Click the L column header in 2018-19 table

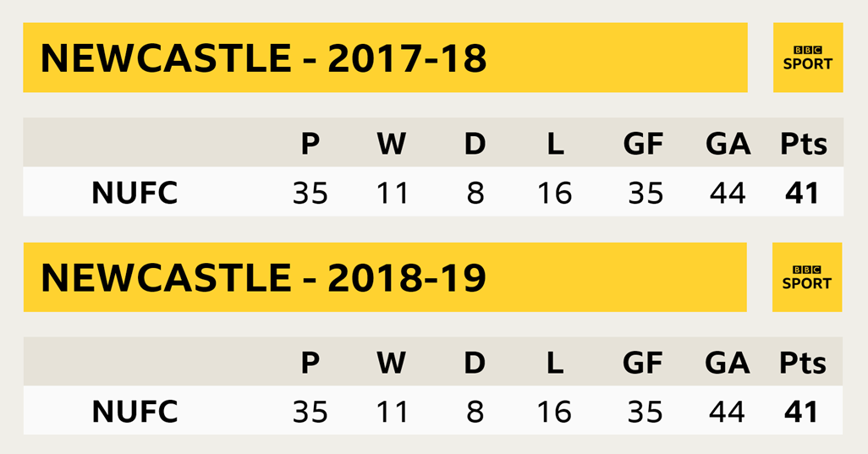pyautogui.click(x=555, y=363)
